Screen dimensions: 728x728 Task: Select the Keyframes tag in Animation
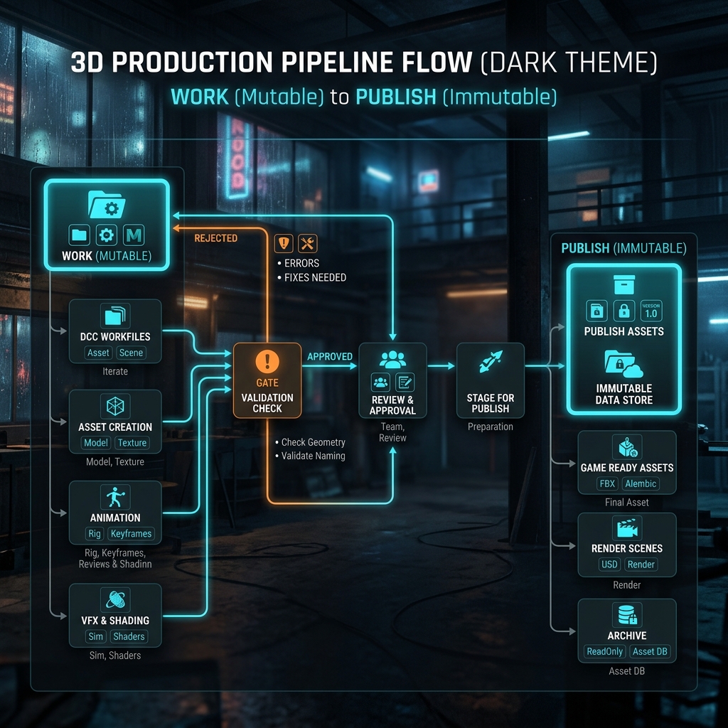pos(131,534)
